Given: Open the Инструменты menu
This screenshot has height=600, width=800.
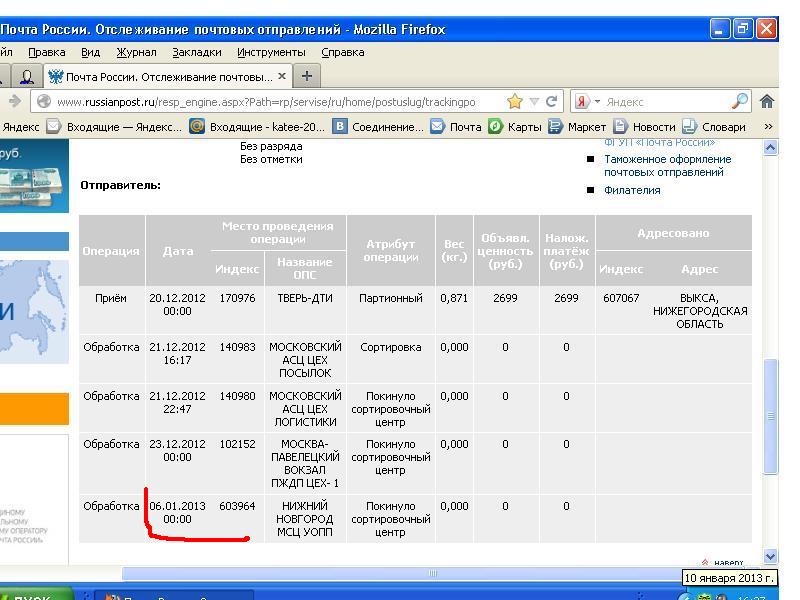Looking at the screenshot, I should click(x=271, y=52).
